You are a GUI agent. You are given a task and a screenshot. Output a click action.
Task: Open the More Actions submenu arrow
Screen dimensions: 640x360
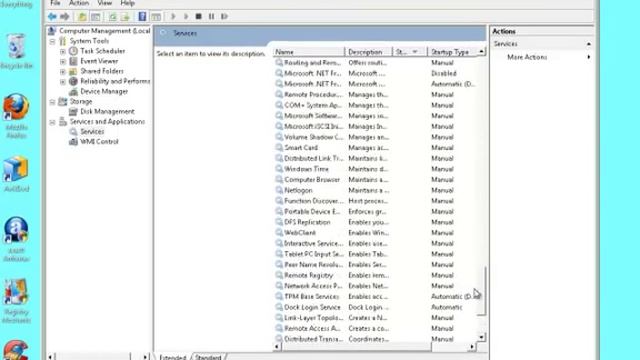(589, 57)
